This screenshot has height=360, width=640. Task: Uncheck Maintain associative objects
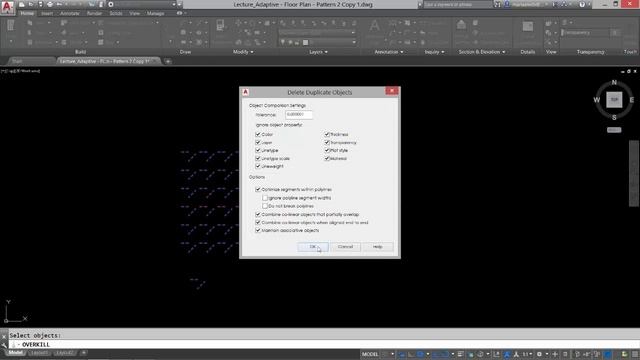(258, 230)
